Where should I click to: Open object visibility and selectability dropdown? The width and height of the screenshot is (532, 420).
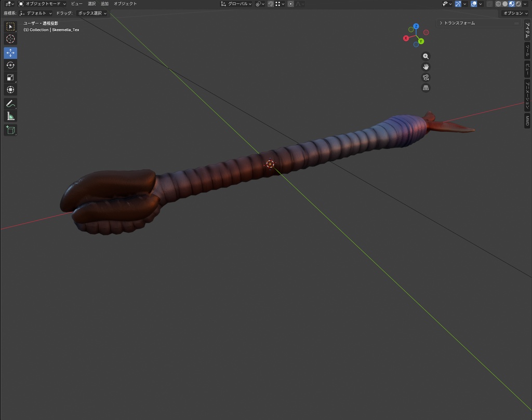[447, 4]
